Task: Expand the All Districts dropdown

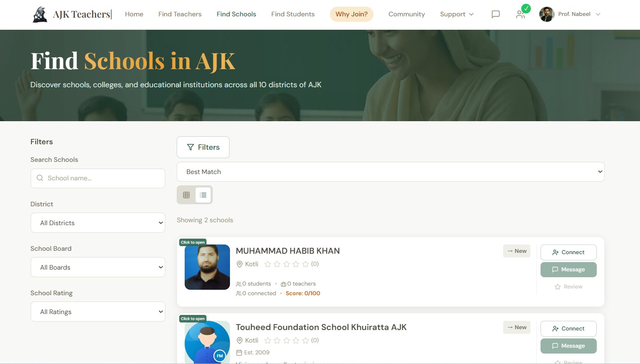Action: pos(98,223)
